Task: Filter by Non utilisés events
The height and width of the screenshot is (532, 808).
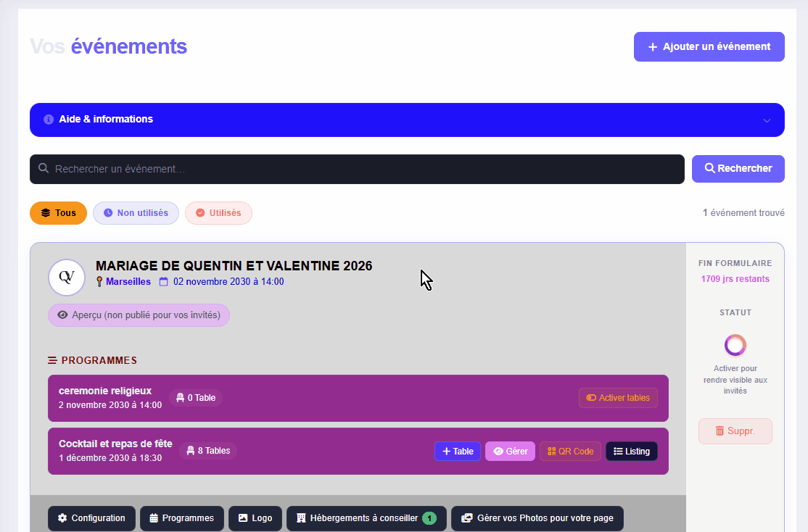Action: tap(136, 213)
